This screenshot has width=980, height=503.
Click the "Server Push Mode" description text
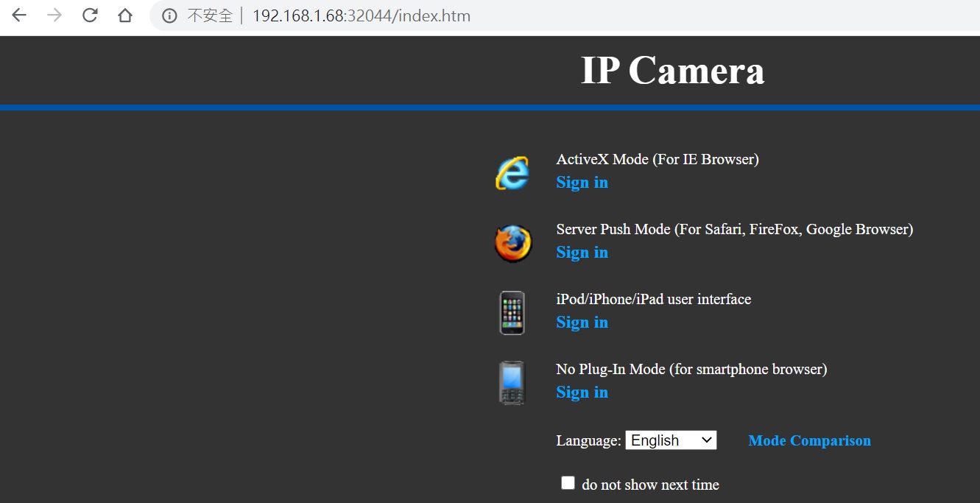(734, 229)
